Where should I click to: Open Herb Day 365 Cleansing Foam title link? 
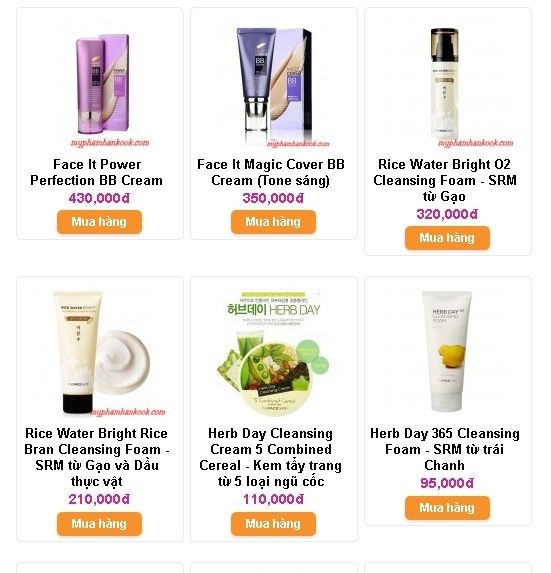click(445, 449)
